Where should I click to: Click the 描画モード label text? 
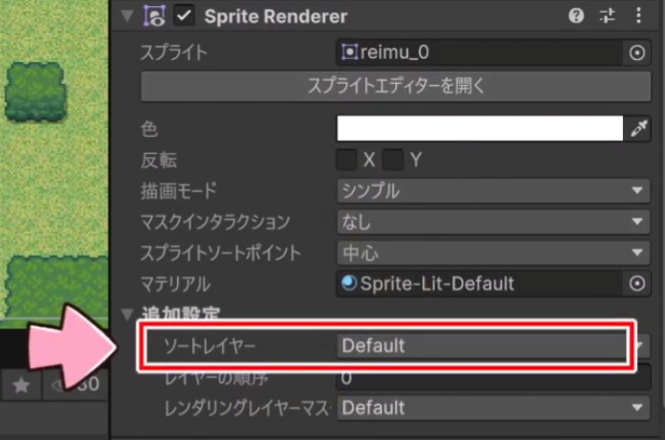pos(179,191)
